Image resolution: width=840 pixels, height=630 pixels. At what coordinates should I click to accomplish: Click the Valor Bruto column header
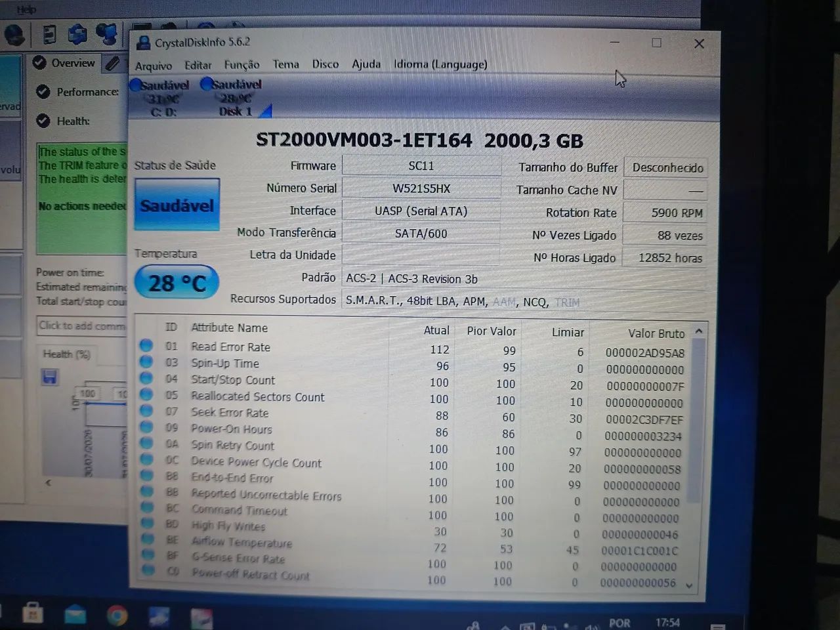click(x=656, y=333)
